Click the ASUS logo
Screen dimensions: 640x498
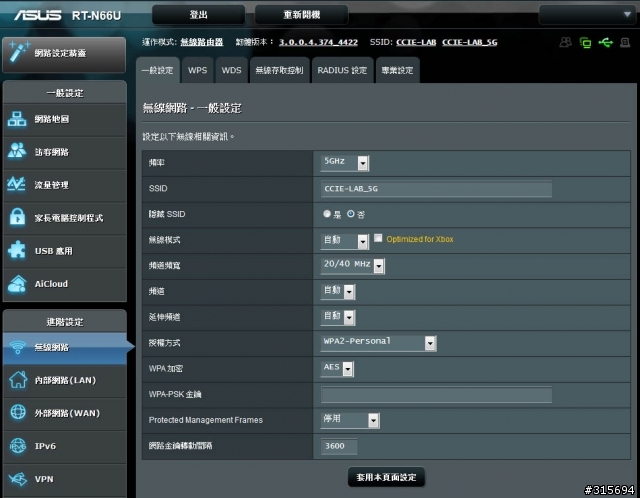click(x=38, y=15)
